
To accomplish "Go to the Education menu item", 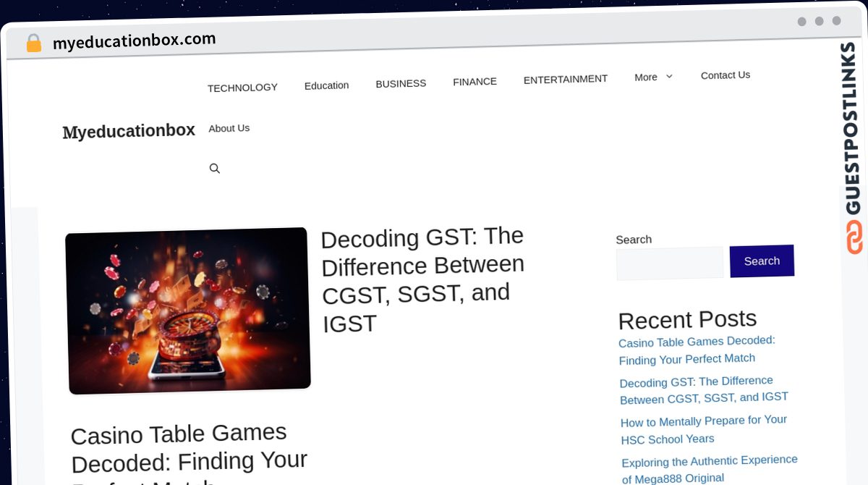I will (x=326, y=85).
